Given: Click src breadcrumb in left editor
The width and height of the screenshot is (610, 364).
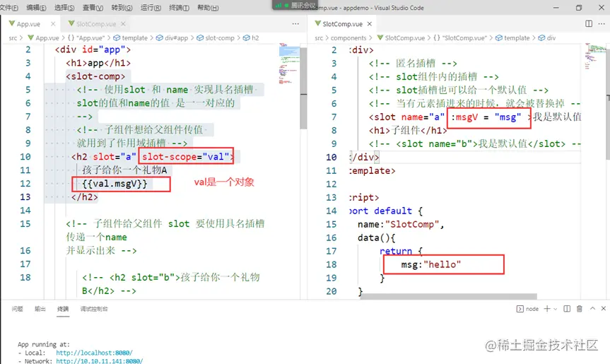Looking at the screenshot, I should tap(13, 38).
